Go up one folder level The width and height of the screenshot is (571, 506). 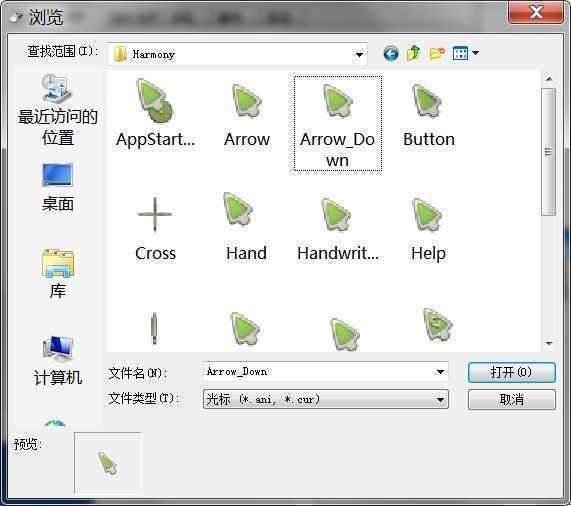click(414, 53)
